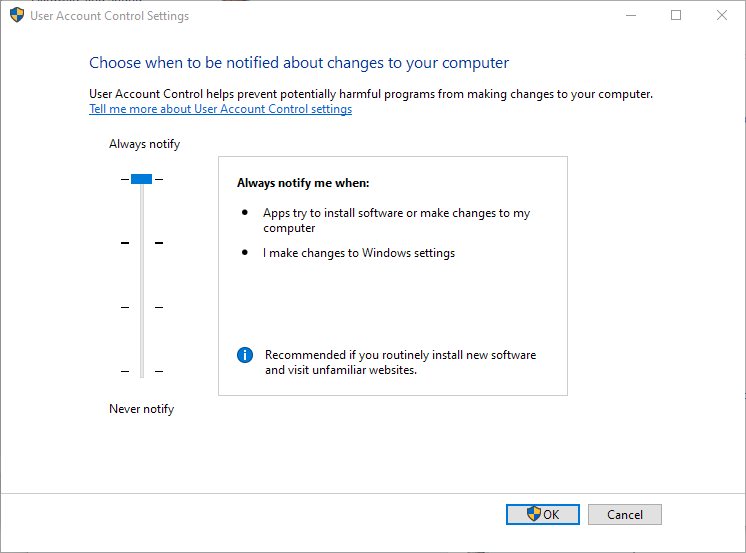Set slider to second notch from top
The height and width of the screenshot is (553, 746).
click(x=142, y=243)
